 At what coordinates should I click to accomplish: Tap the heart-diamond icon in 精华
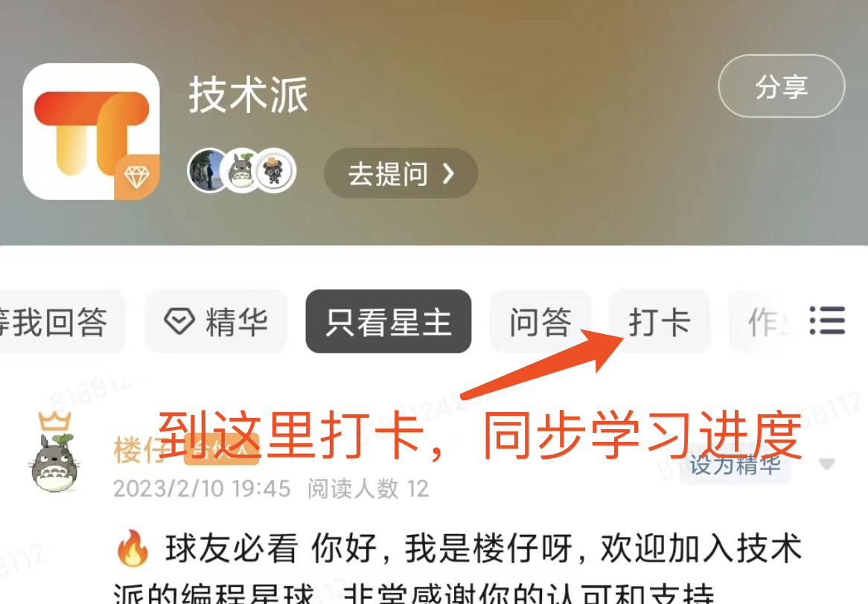click(x=179, y=321)
